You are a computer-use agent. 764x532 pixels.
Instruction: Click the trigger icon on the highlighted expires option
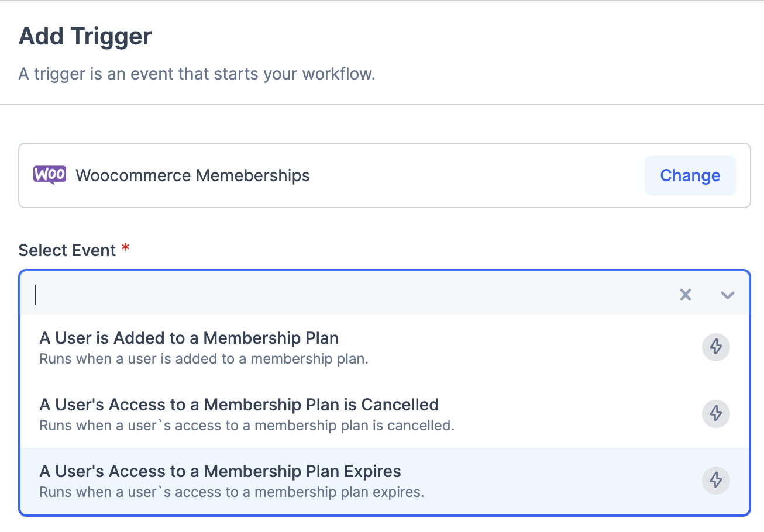(x=715, y=481)
